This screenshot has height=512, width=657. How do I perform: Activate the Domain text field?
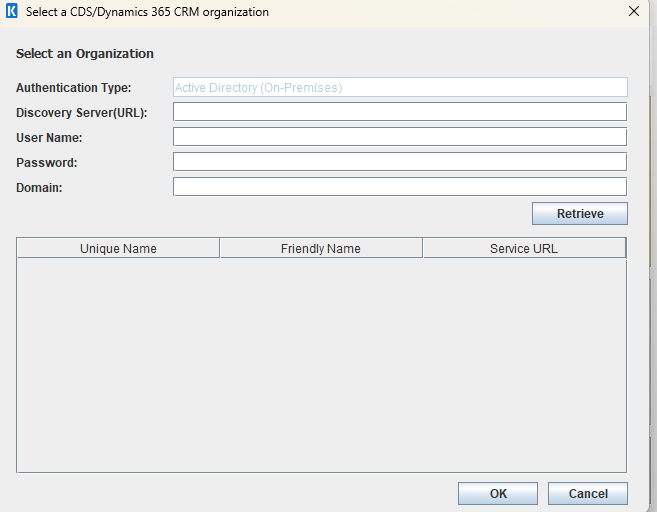point(400,187)
